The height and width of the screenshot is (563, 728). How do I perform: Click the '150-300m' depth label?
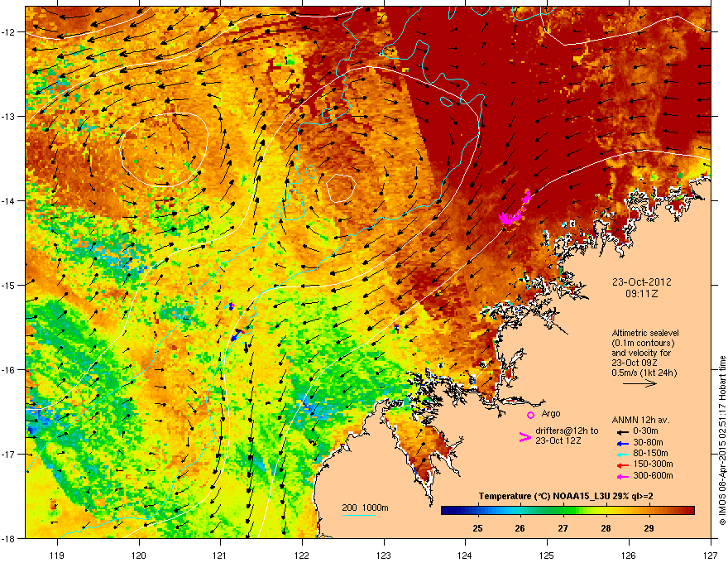click(x=653, y=464)
